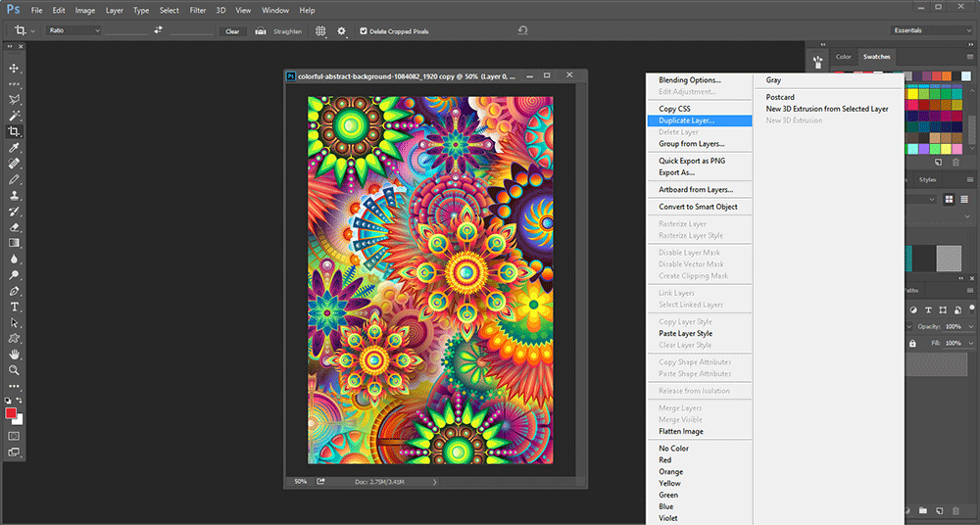
Task: Select the Move tool
Action: click(14, 68)
